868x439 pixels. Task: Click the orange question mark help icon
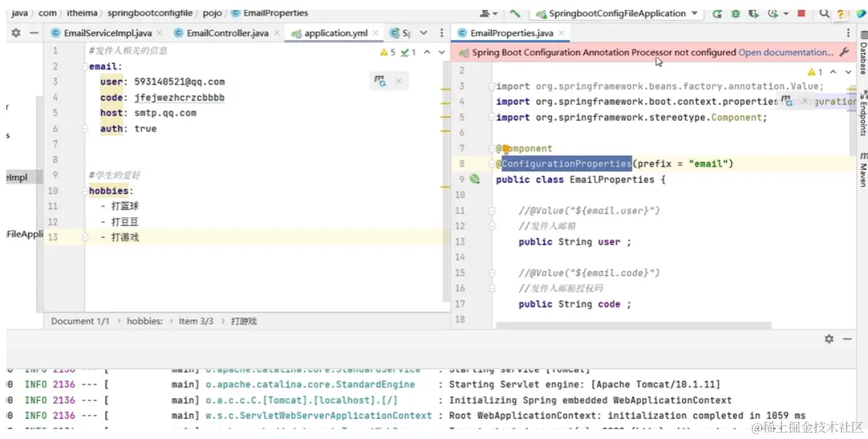click(x=841, y=13)
